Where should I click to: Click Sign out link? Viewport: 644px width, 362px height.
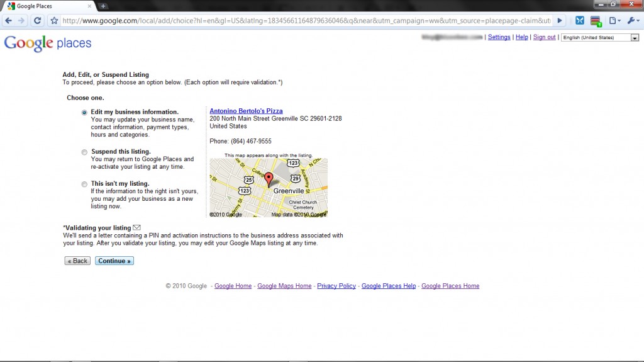(544, 37)
